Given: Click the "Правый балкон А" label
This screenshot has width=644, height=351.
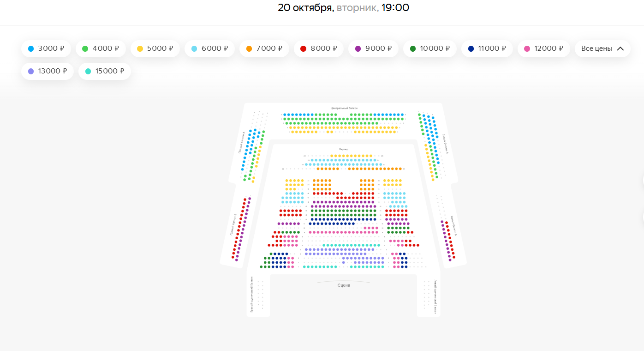Looking at the screenshot, I should pos(242,142).
